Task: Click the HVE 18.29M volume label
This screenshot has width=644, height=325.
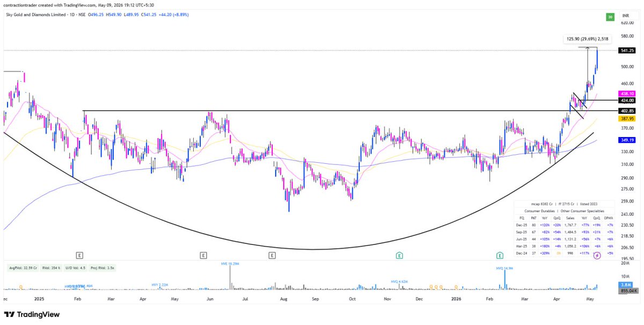Action: pyautogui.click(x=230, y=264)
